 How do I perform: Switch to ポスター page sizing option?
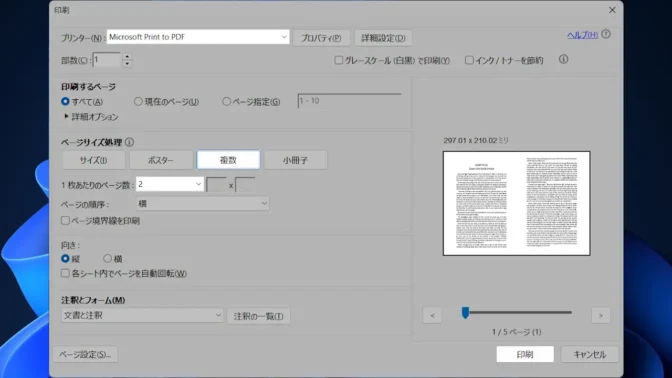click(161, 160)
